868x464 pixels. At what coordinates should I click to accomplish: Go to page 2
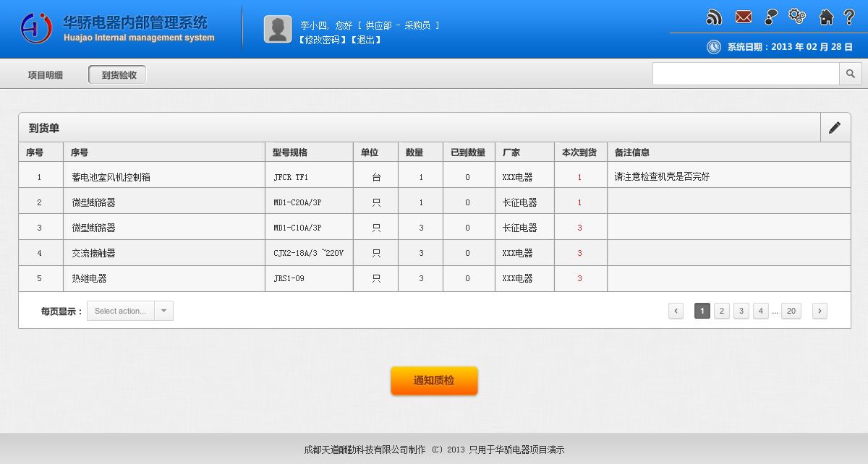[722, 311]
